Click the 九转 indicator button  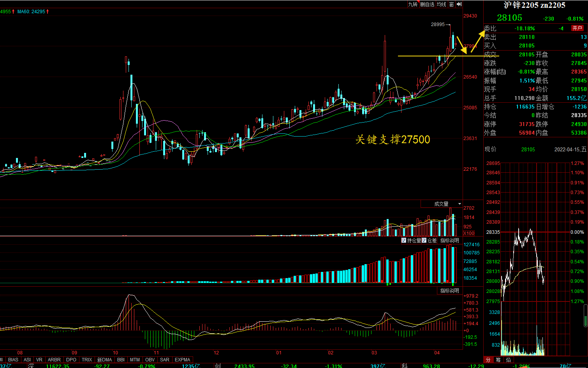click(x=413, y=4)
